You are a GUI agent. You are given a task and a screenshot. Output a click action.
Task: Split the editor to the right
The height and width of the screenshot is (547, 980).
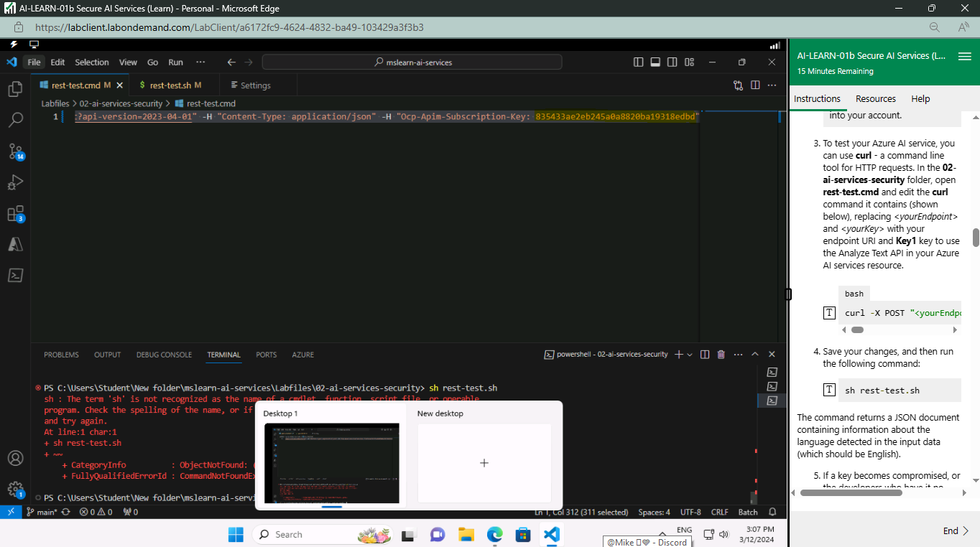755,85
